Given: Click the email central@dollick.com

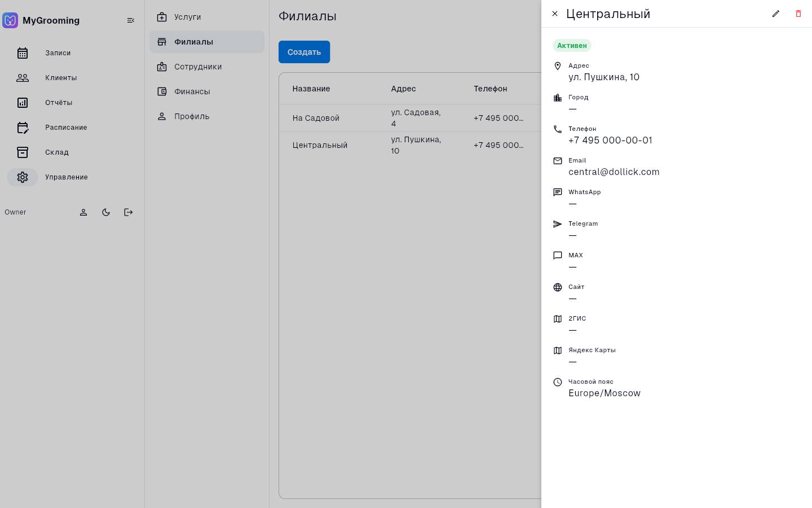Looking at the screenshot, I should point(614,172).
